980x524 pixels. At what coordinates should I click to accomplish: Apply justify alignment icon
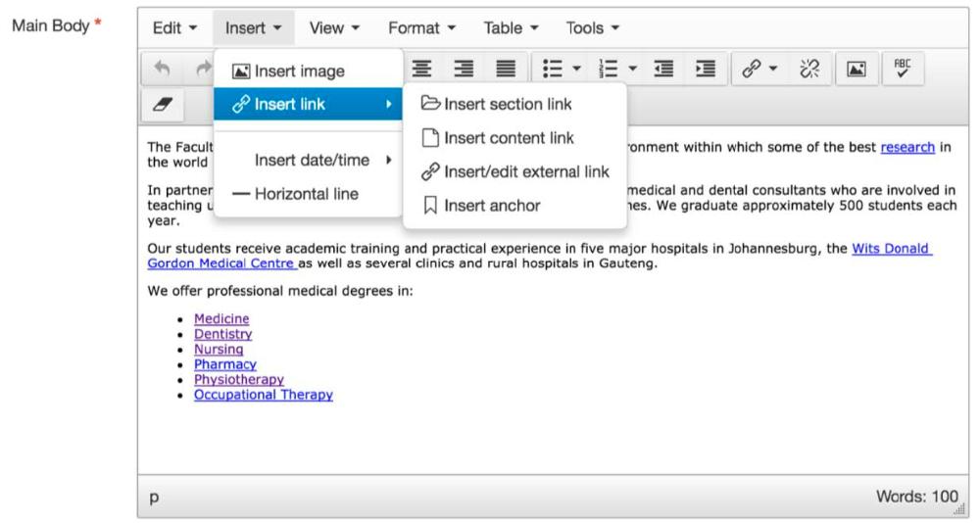pos(506,69)
